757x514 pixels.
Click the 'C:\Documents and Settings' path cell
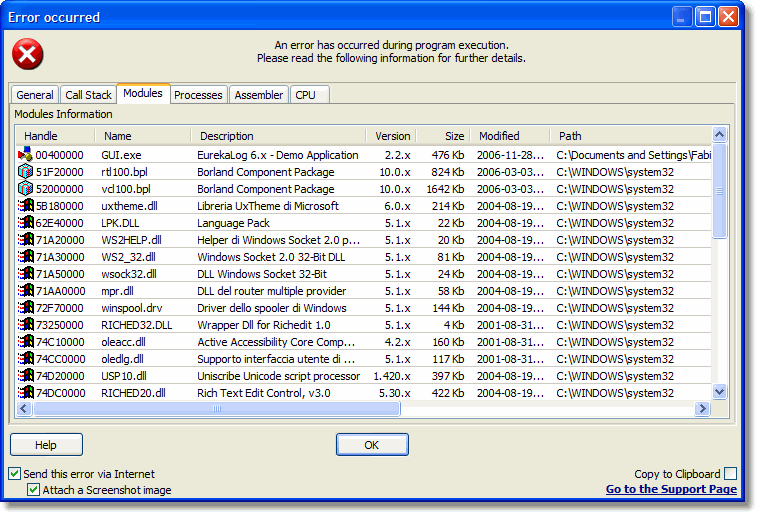coord(633,155)
